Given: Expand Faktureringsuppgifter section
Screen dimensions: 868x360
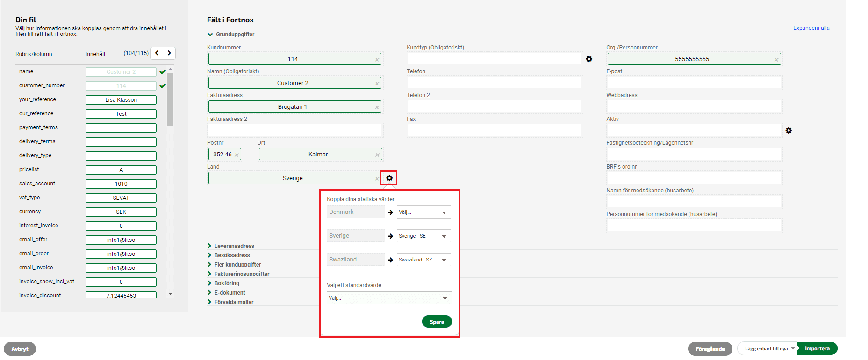Looking at the screenshot, I should point(238,274).
